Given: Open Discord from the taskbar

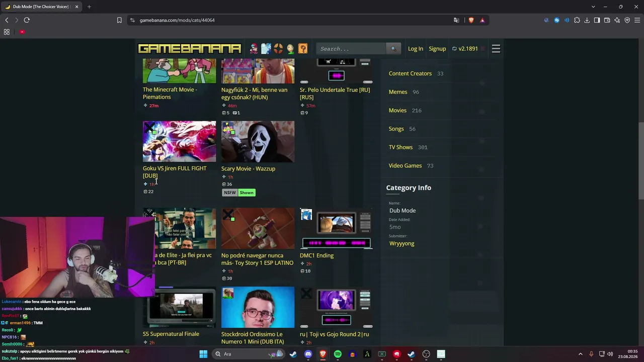Looking at the screenshot, I should [308, 354].
